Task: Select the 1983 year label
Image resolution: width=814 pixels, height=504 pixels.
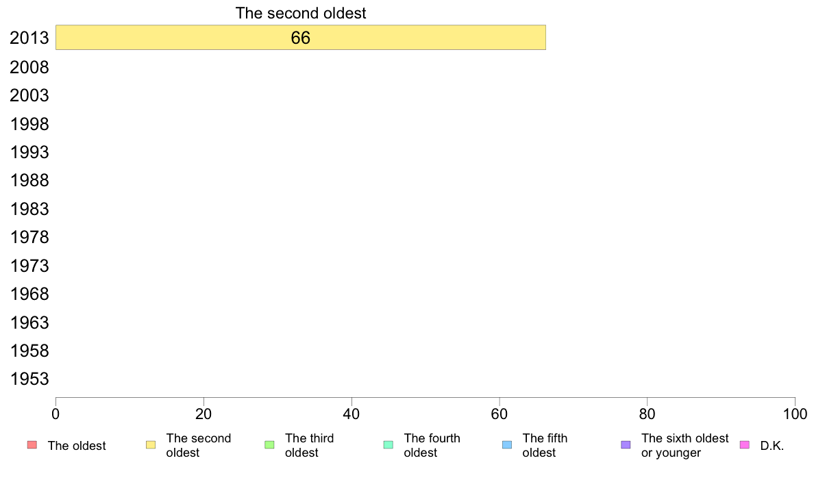Action: click(x=29, y=209)
